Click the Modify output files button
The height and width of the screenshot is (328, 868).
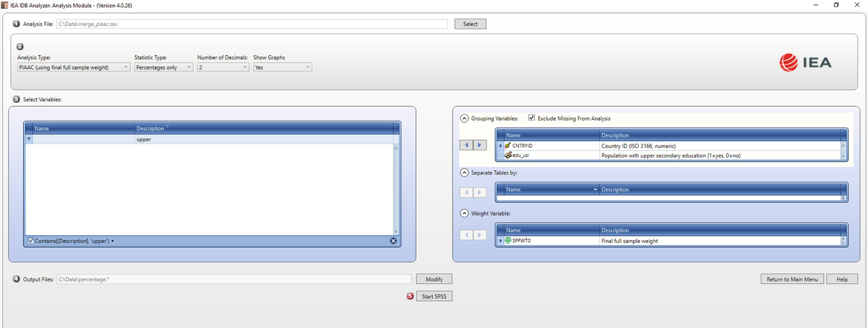click(434, 279)
